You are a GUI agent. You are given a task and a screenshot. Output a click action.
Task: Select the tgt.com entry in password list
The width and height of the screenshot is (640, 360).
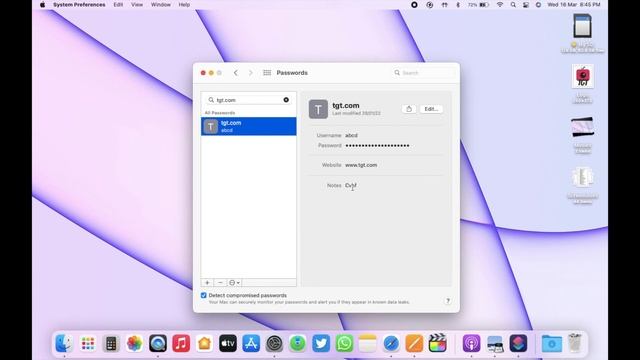(x=249, y=126)
